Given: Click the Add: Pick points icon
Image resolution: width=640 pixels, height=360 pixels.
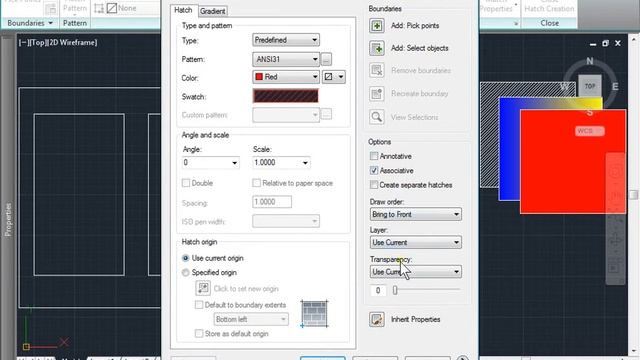Looking at the screenshot, I should click(376, 26).
